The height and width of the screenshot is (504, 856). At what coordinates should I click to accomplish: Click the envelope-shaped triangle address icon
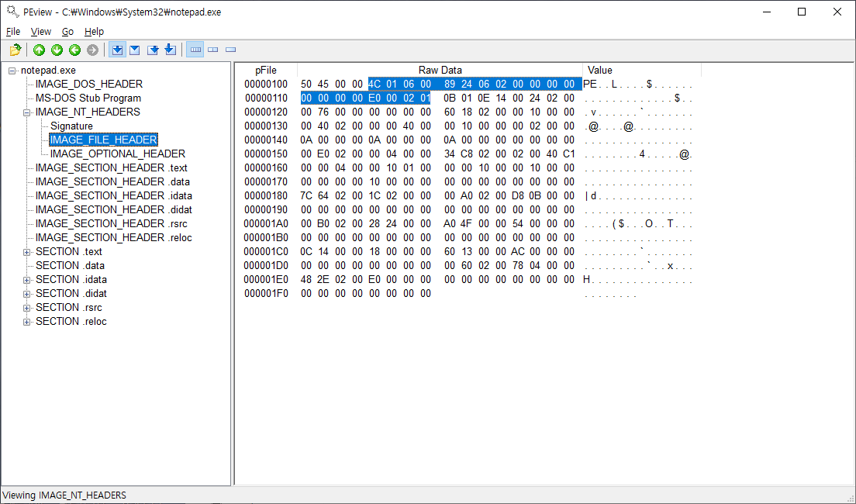[135, 50]
